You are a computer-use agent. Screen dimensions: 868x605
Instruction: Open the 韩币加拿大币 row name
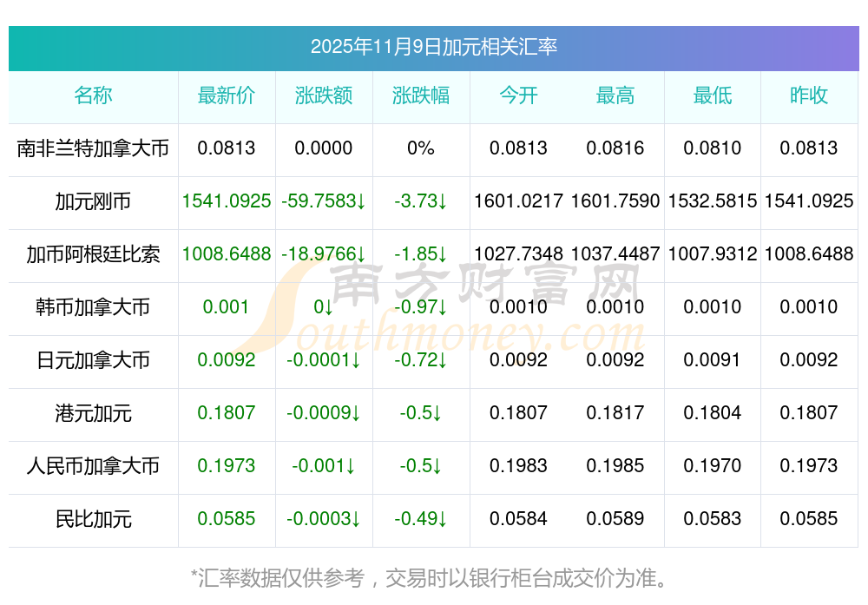pos(93,307)
